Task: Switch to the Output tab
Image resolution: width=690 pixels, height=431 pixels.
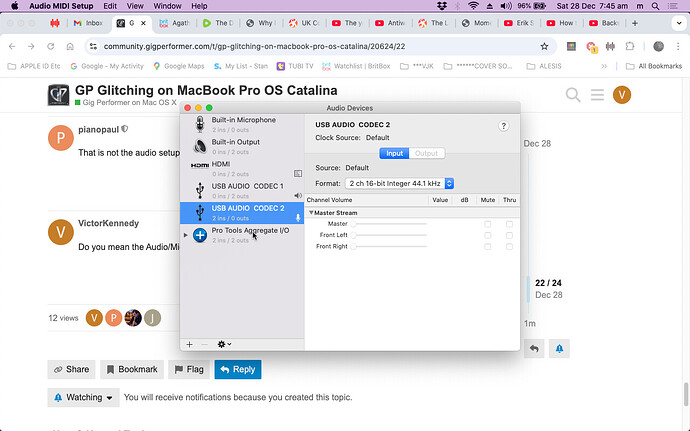Action: (426, 153)
